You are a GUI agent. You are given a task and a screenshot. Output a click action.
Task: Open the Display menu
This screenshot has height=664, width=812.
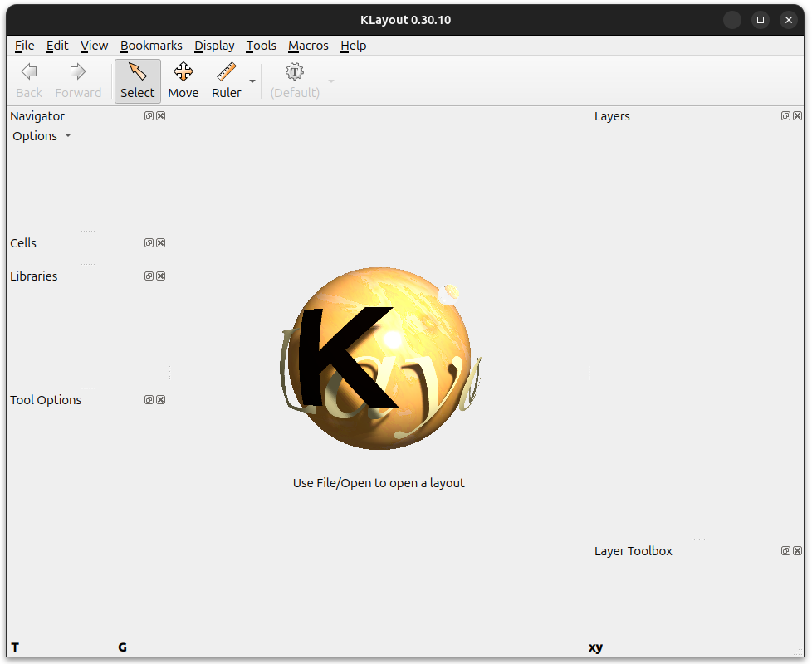point(214,46)
